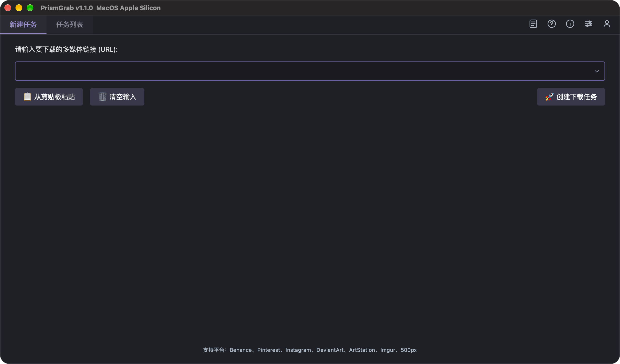Image resolution: width=620 pixels, height=364 pixels.
Task: Expand the URL history dropdown chevron
Action: (597, 71)
